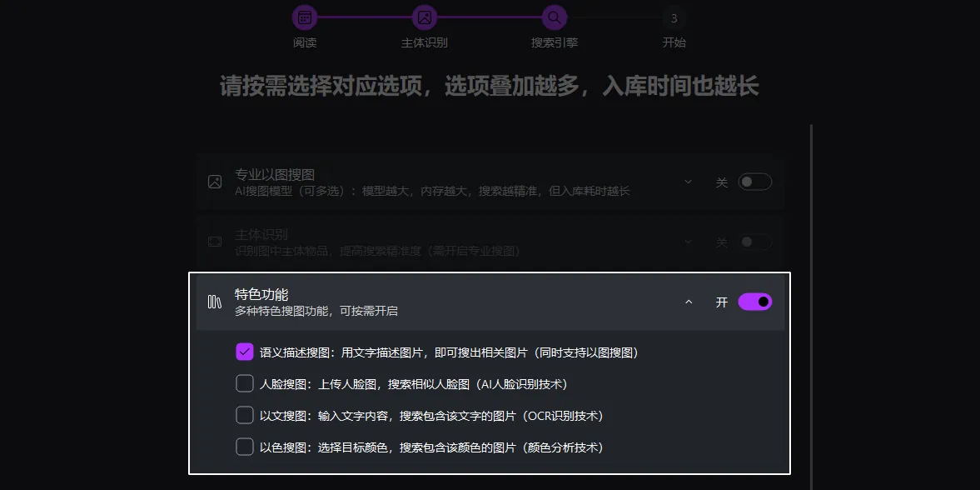Image resolution: width=980 pixels, height=490 pixels.
Task: Click the 特色功能 bars icon
Action: 214,302
